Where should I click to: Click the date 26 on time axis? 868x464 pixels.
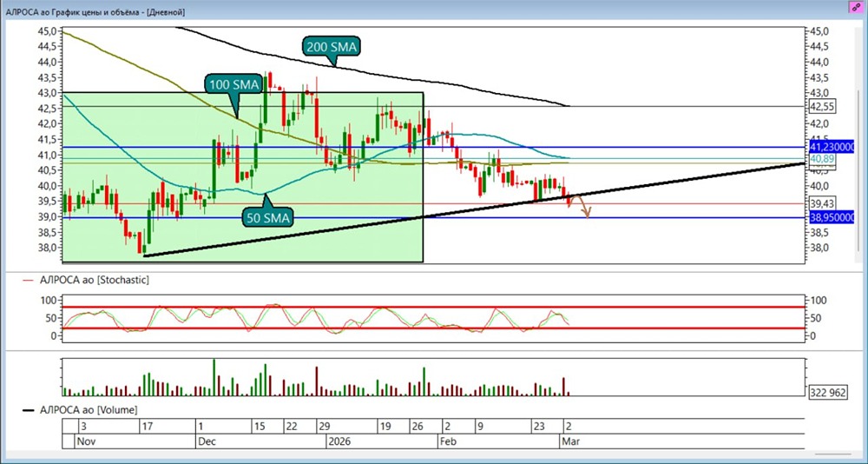[417, 427]
